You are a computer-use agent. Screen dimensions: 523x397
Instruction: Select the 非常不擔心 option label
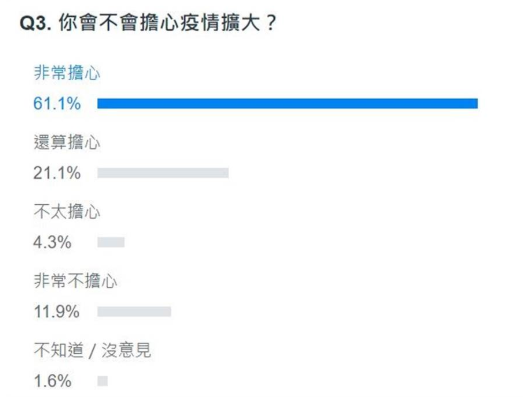tap(75, 281)
